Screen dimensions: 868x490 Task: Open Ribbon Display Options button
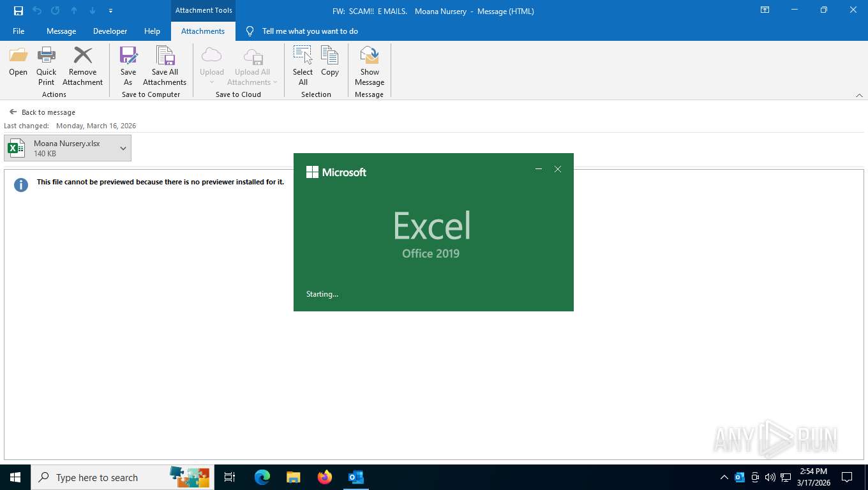point(765,10)
